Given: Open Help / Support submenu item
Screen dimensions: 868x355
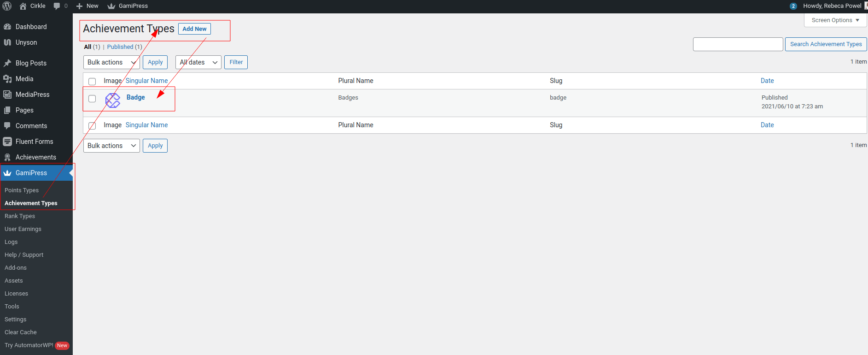Looking at the screenshot, I should pos(24,255).
